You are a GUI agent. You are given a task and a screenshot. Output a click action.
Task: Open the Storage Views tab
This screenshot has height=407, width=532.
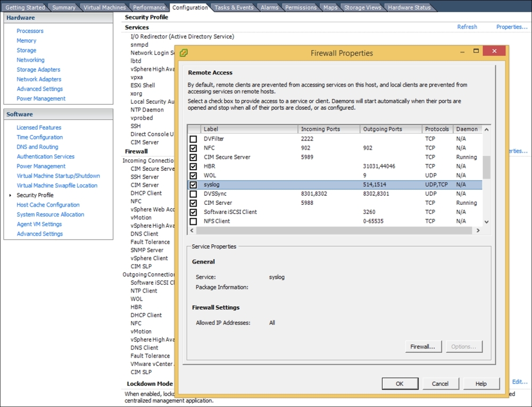(362, 7)
